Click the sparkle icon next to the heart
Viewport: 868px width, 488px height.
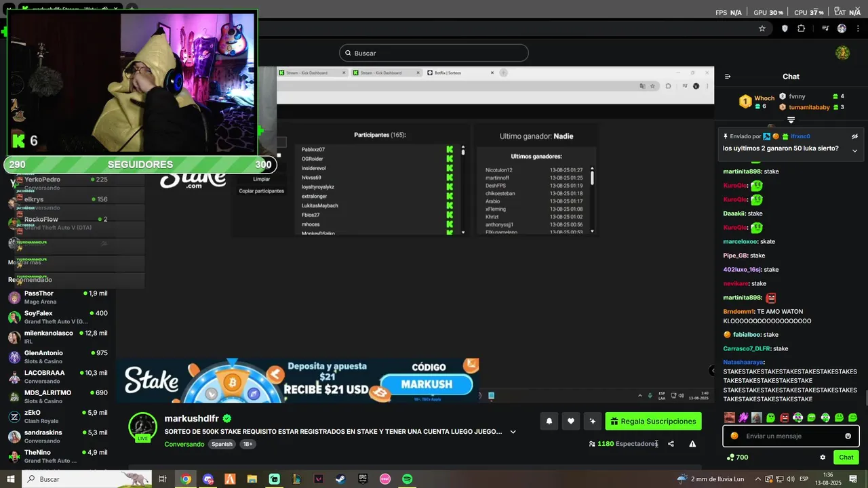593,422
